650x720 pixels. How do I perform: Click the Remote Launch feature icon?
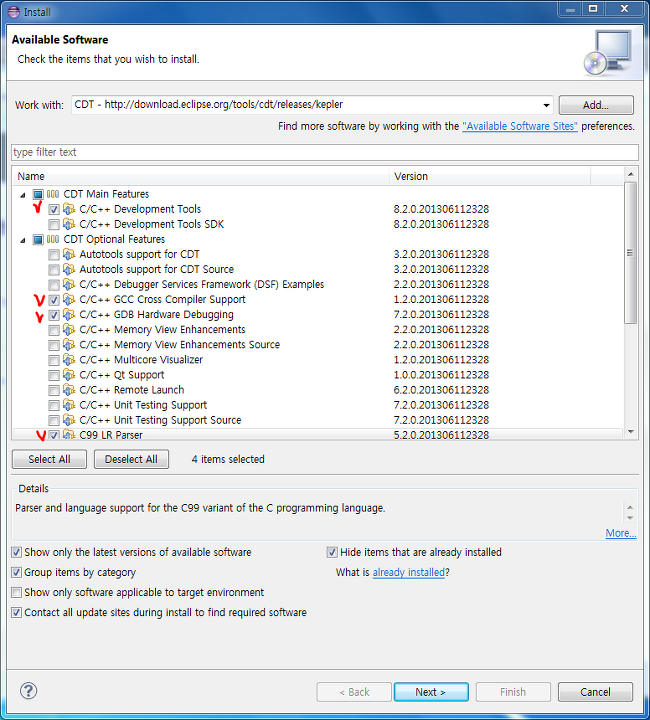(69, 390)
